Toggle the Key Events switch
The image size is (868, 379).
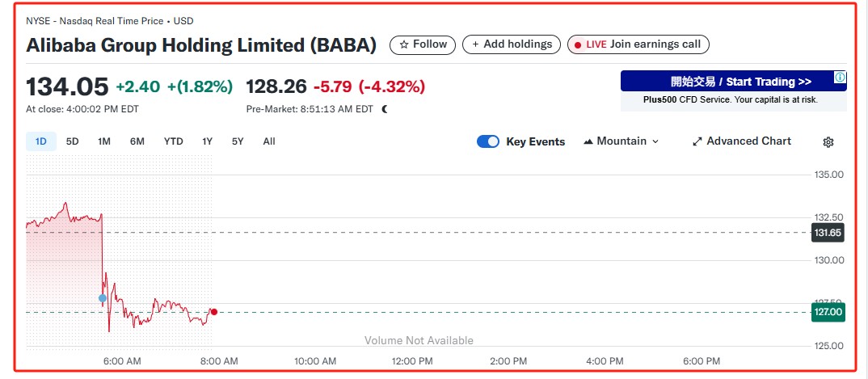488,141
